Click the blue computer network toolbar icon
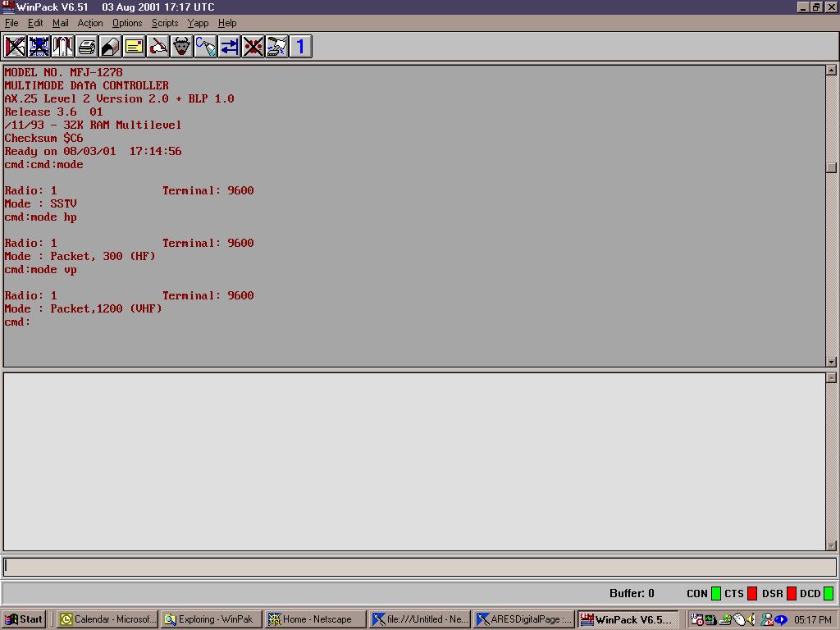This screenshot has height=630, width=840. (39, 47)
